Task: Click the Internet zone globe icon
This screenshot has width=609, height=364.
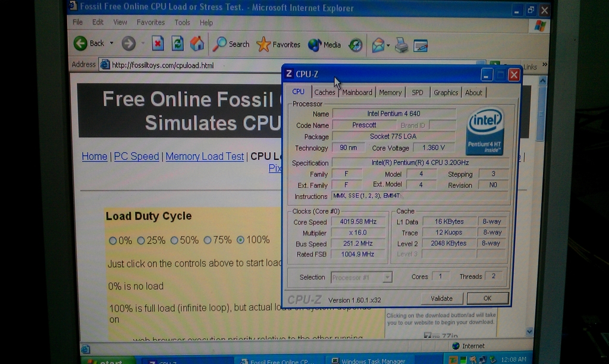Action: click(456, 346)
